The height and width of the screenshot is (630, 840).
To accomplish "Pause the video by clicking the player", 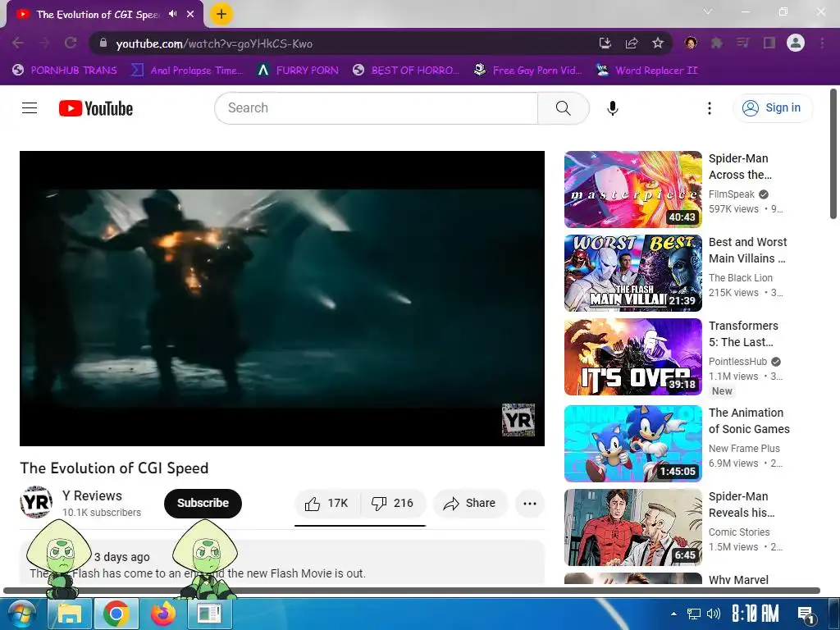I will [x=282, y=298].
